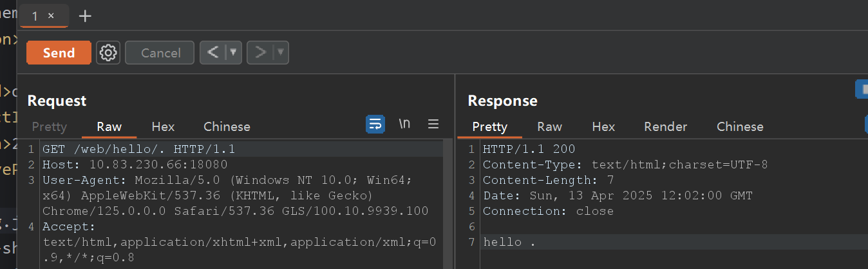Click Content-Length: 7 response line
The width and height of the screenshot is (868, 269).
click(548, 180)
